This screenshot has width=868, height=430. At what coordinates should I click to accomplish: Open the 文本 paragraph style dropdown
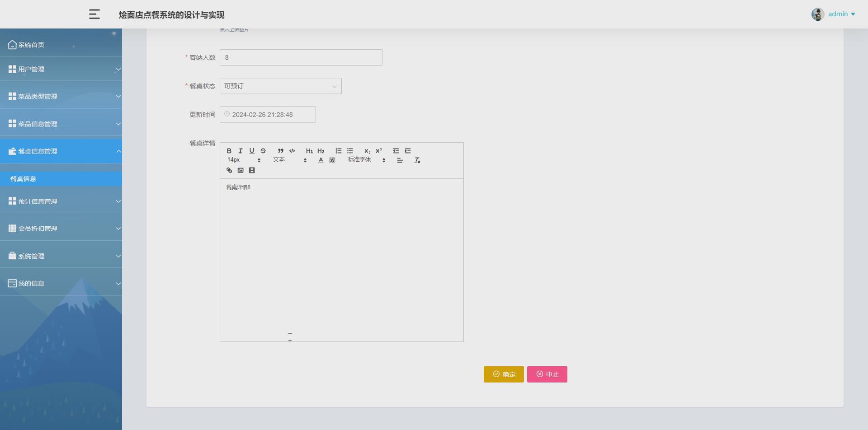(x=290, y=160)
